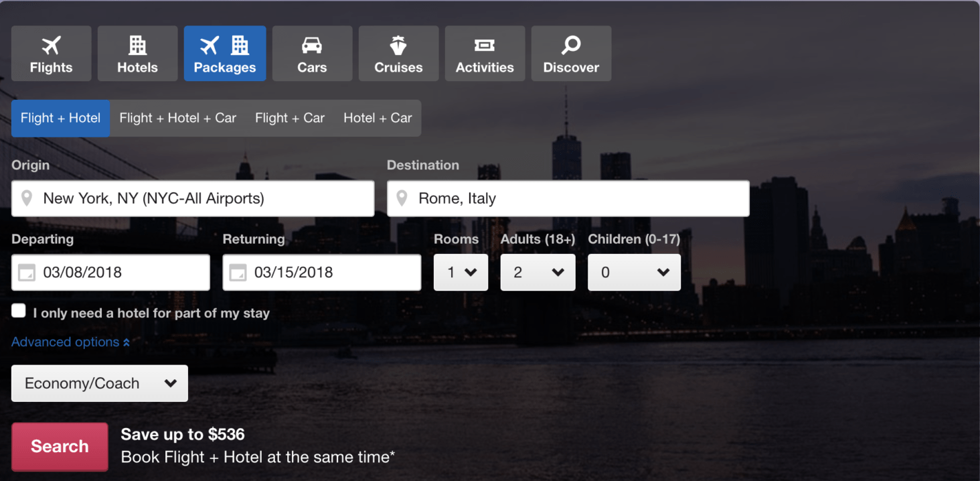This screenshot has height=481, width=980.
Task: Click the Destination field showing Rome, Italy
Action: coord(568,198)
